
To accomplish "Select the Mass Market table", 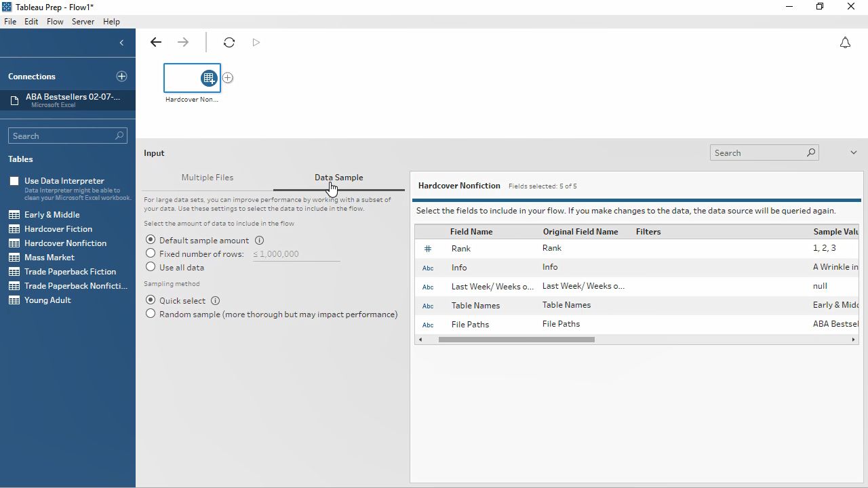I will coord(50,258).
